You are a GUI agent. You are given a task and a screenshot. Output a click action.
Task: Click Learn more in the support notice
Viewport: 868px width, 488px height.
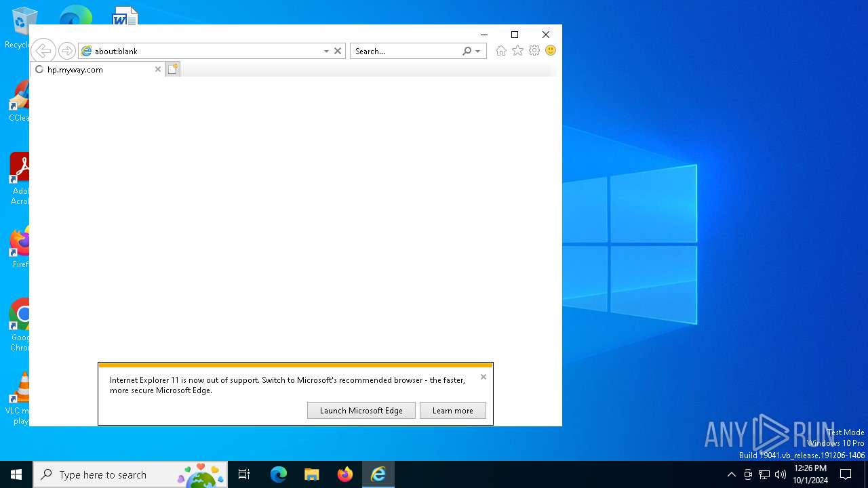tap(453, 410)
